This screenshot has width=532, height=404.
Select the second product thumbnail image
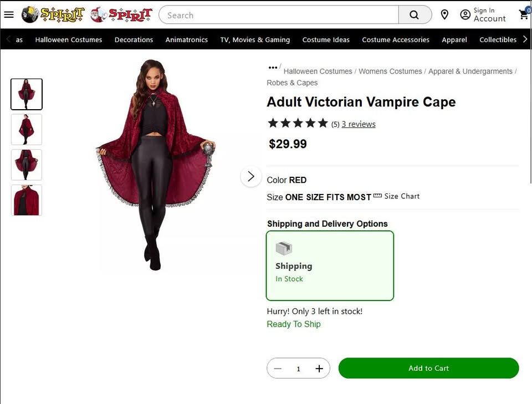tap(27, 129)
